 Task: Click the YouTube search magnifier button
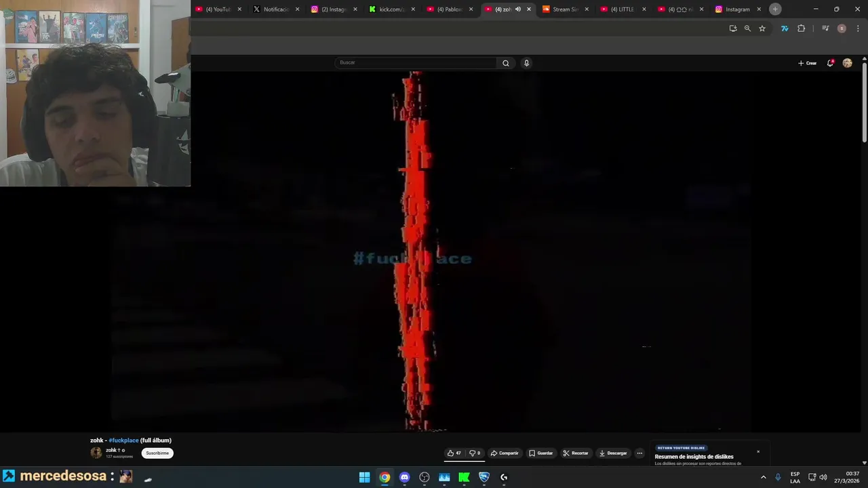tap(505, 63)
